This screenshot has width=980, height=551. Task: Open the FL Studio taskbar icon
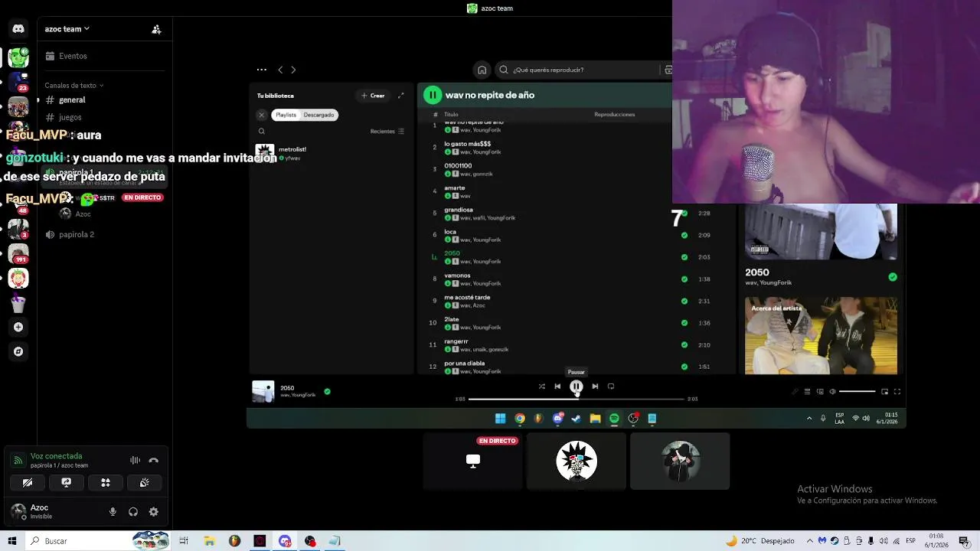pyautogui.click(x=234, y=541)
